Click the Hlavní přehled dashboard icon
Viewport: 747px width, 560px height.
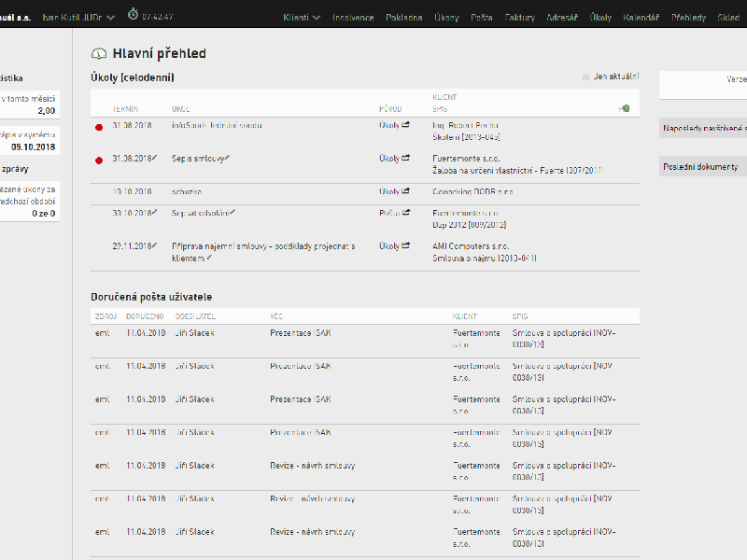(x=99, y=54)
